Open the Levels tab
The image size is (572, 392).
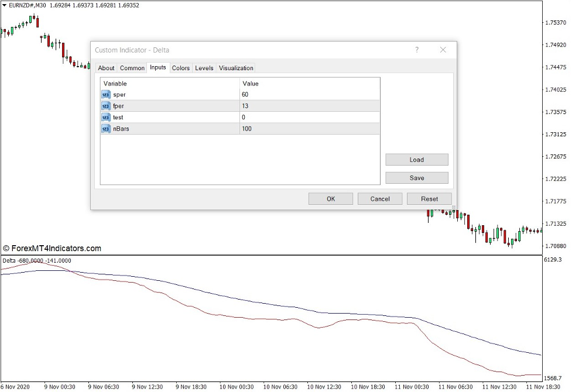204,68
